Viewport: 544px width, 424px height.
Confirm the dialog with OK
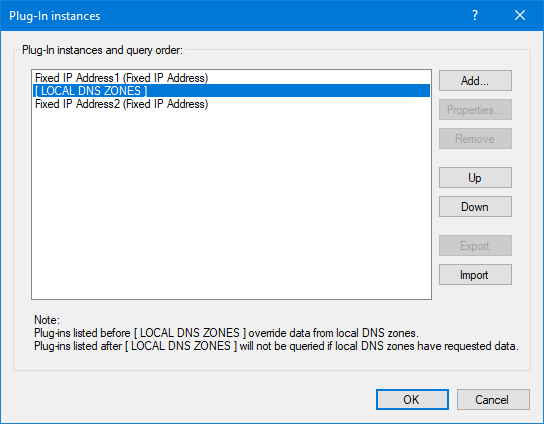[412, 399]
